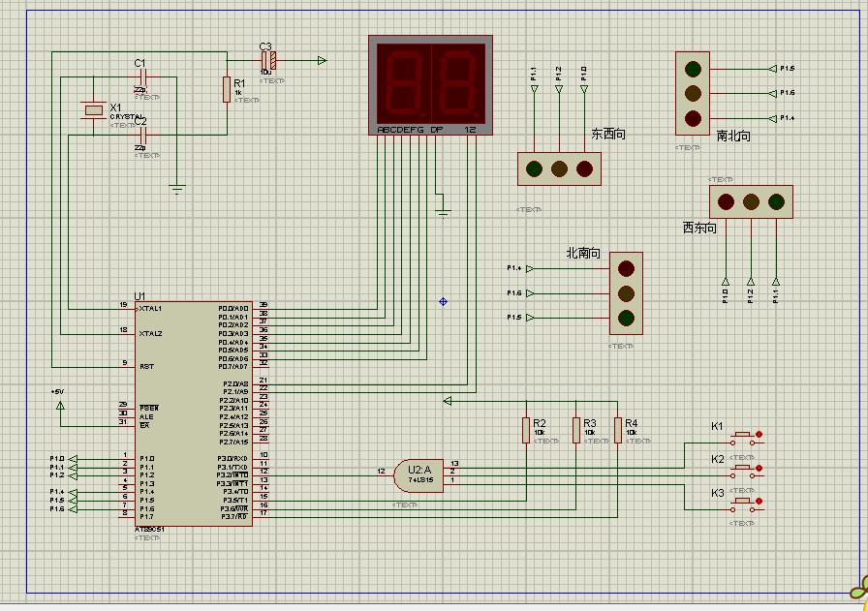868x611 pixels.
Task: Toggle the red latch dot on K3
Action: (759, 501)
